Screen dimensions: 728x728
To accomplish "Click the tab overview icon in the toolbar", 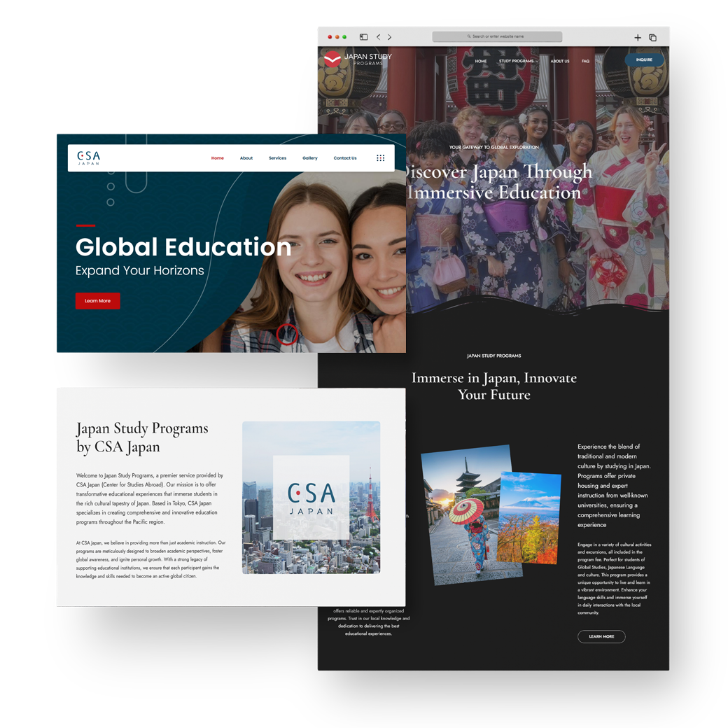I will pyautogui.click(x=652, y=37).
